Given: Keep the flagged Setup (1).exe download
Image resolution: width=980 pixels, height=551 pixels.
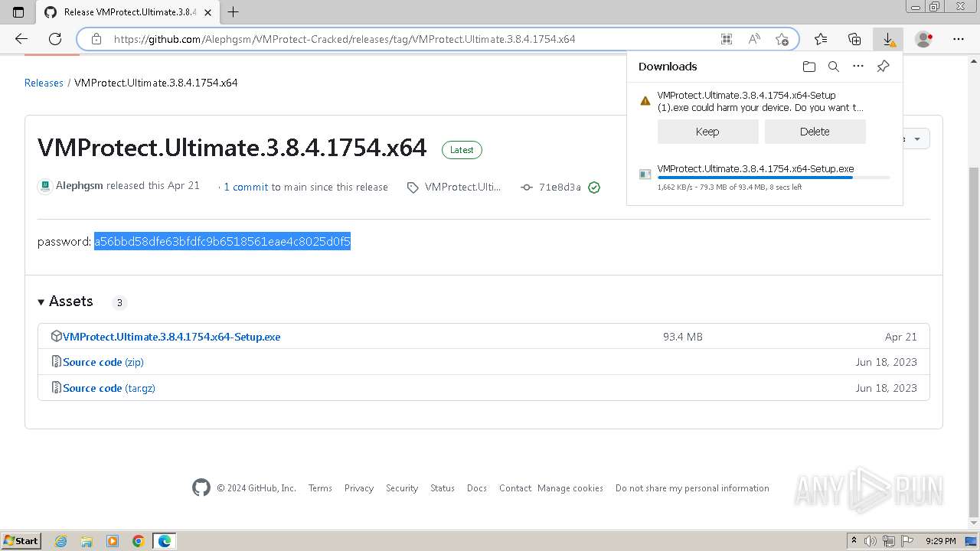Looking at the screenshot, I should pyautogui.click(x=707, y=132).
